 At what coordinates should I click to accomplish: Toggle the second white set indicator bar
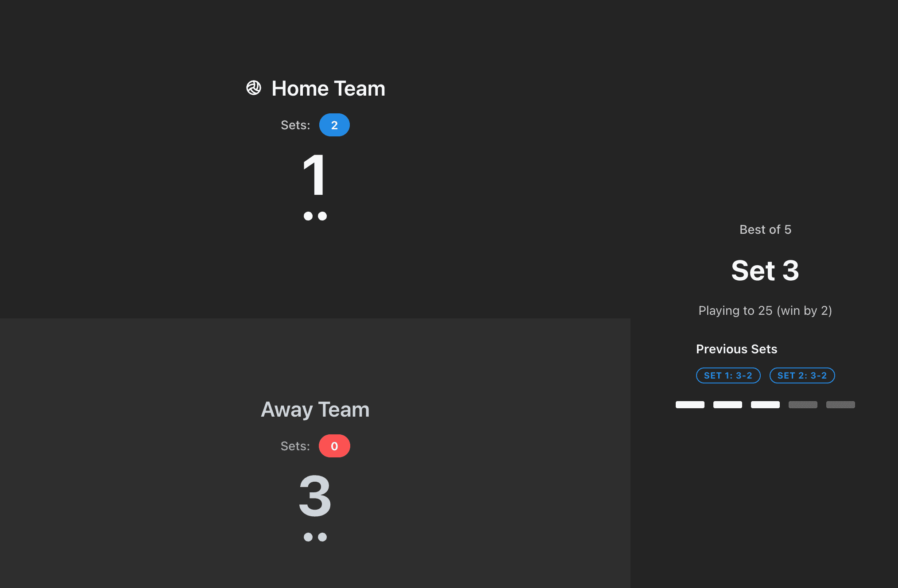pos(728,404)
